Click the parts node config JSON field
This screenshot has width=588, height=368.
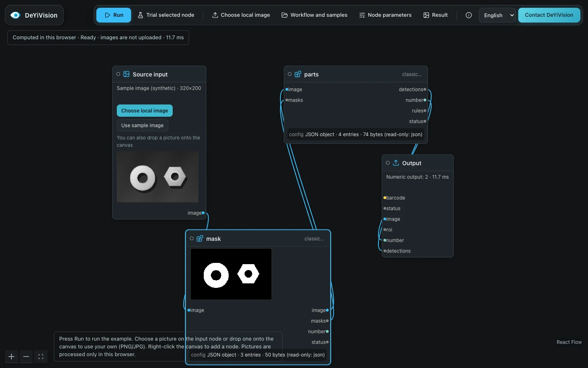tap(356, 135)
